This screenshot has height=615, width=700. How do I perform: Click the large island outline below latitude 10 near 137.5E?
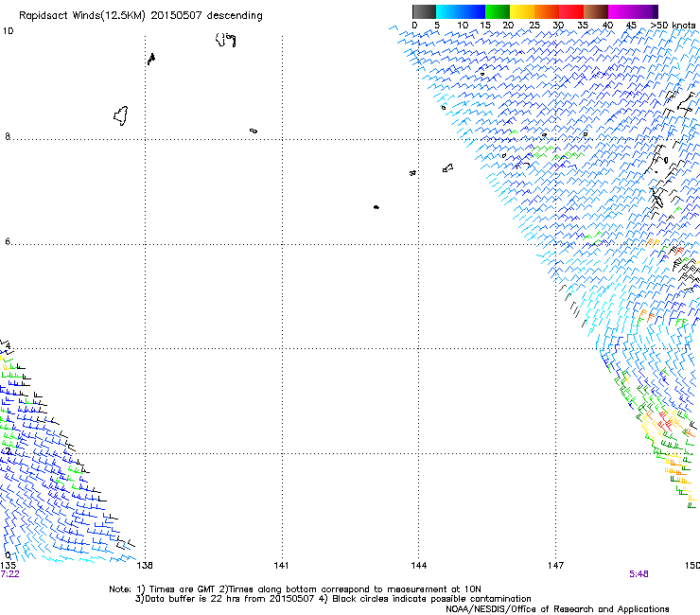[x=121, y=116]
